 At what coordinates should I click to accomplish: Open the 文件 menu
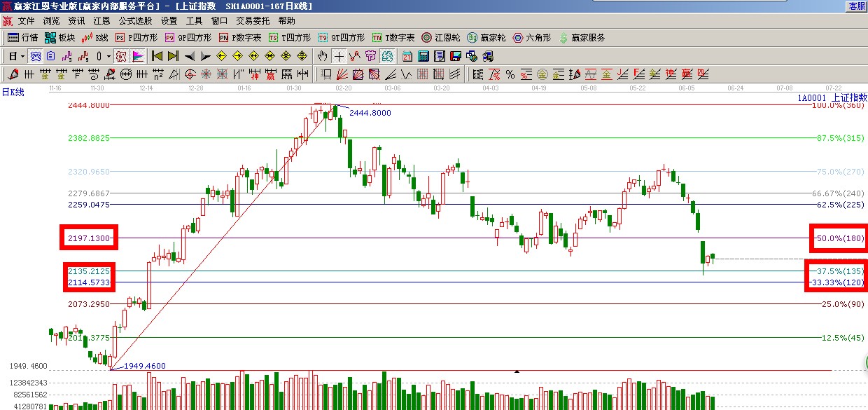click(26, 21)
